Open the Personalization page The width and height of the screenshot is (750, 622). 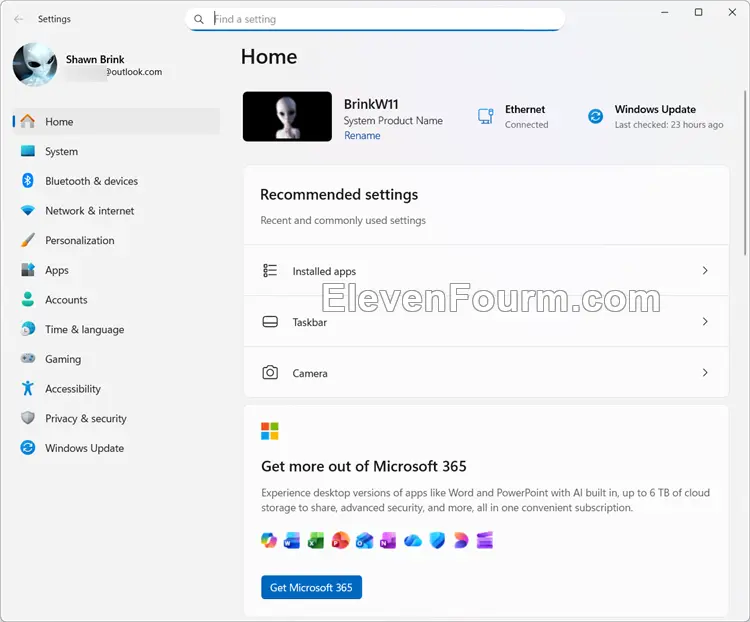(x=116, y=240)
